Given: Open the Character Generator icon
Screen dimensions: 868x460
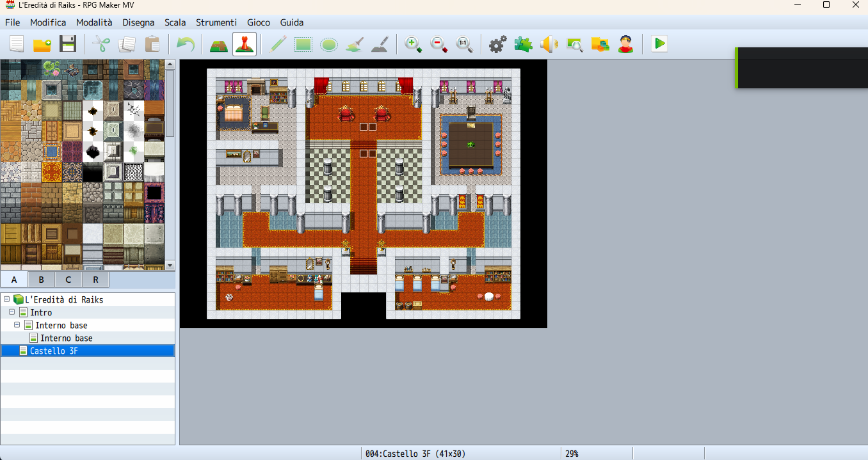Looking at the screenshot, I should click(626, 44).
